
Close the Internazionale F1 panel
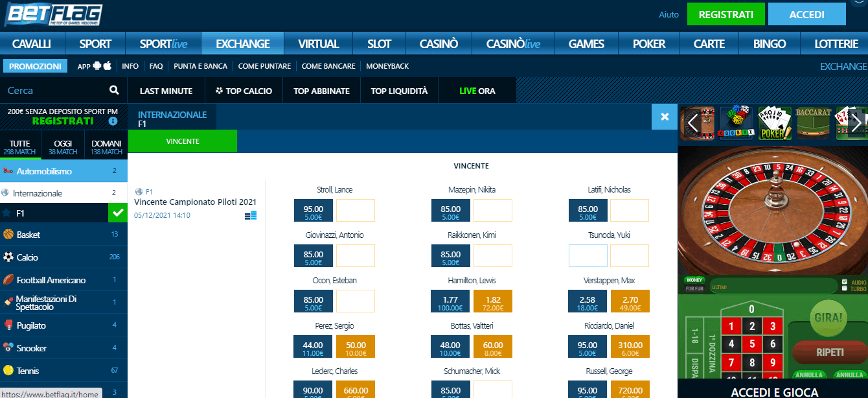click(664, 117)
